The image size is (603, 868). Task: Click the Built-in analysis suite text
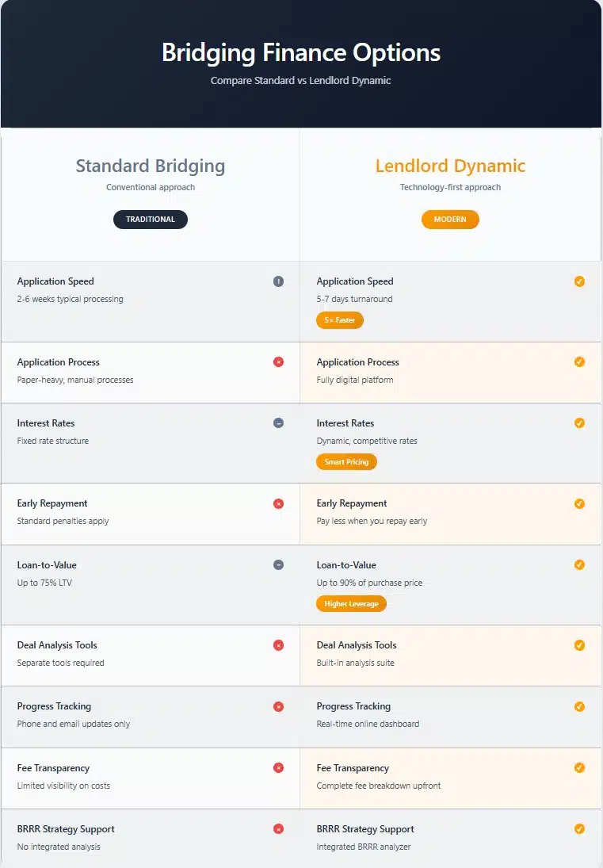coord(356,663)
